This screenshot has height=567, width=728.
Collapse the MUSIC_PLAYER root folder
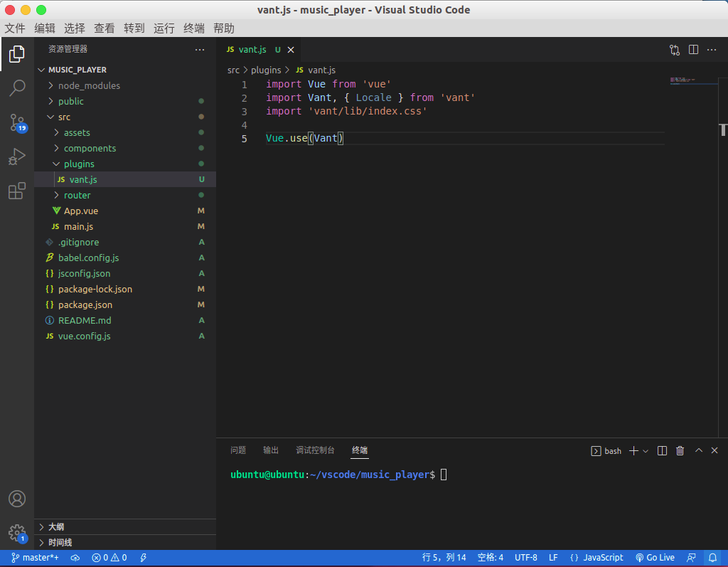pos(125,70)
